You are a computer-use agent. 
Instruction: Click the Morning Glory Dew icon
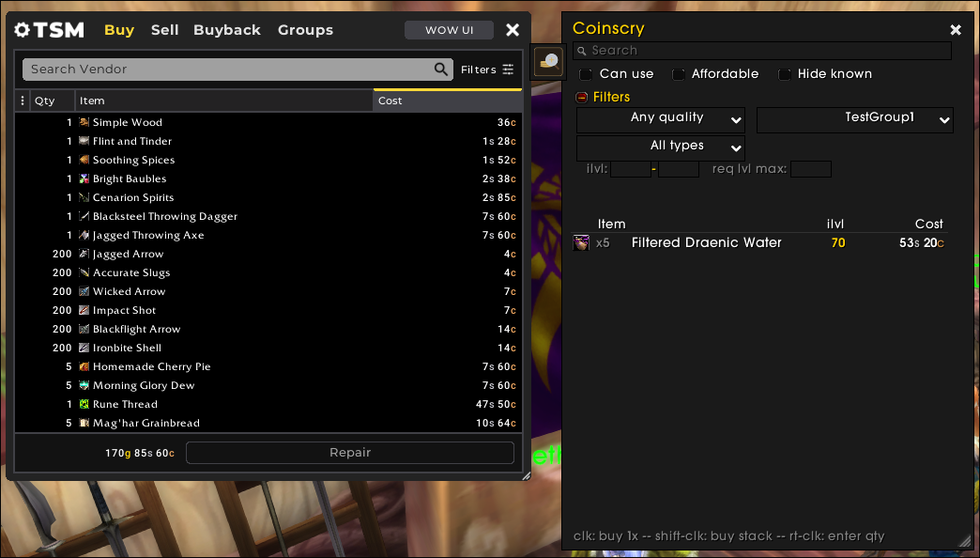click(x=84, y=385)
